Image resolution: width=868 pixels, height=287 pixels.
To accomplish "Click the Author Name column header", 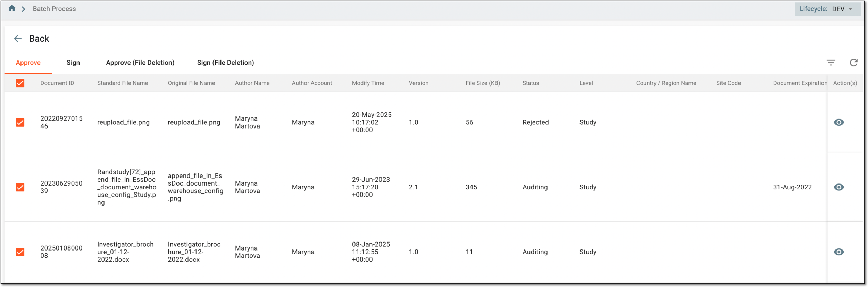I will coord(252,83).
